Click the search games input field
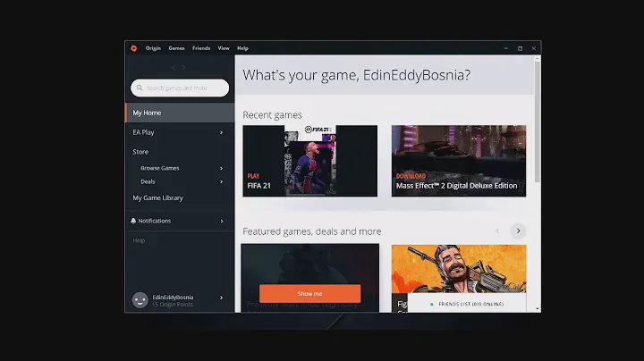The width and height of the screenshot is (644, 361). tap(184, 88)
